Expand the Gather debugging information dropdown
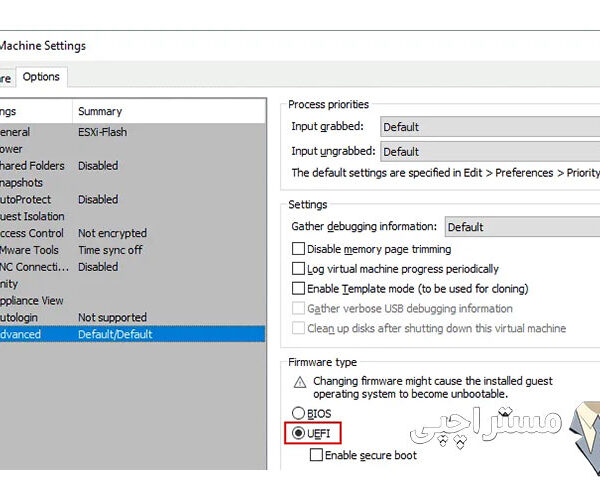The height and width of the screenshot is (500, 600). (521, 227)
